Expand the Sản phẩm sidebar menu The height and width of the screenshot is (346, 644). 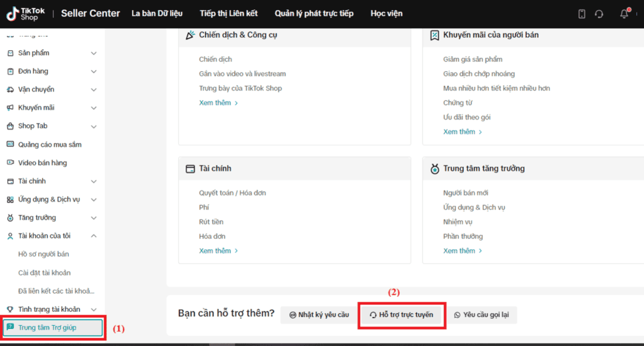[94, 53]
